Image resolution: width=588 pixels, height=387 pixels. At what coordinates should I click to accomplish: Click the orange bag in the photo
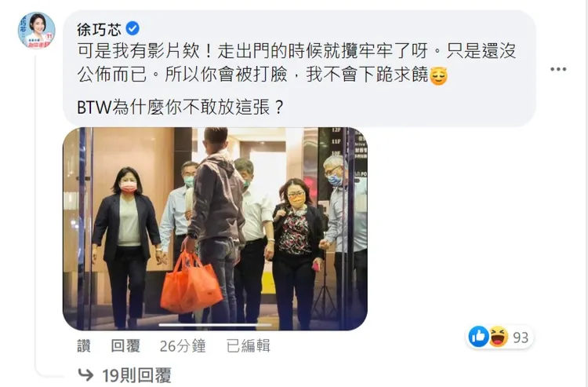coord(191,283)
